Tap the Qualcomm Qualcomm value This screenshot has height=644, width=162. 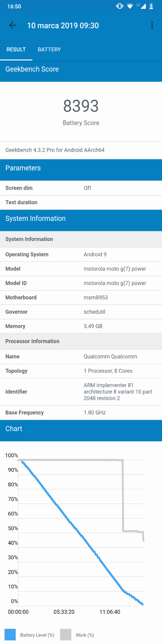(110, 357)
